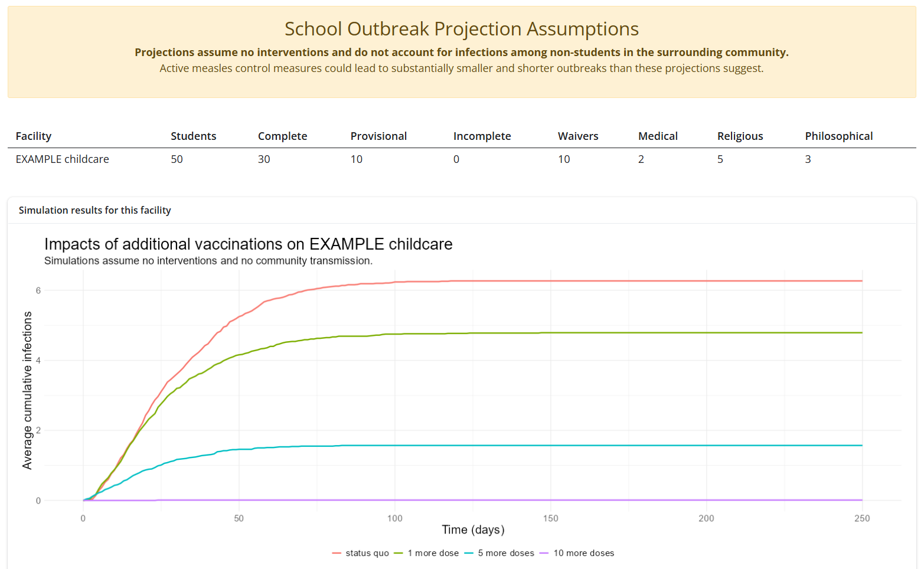Select the "EXAMPLE childcare" facility name
The image size is (924, 569).
click(x=62, y=159)
